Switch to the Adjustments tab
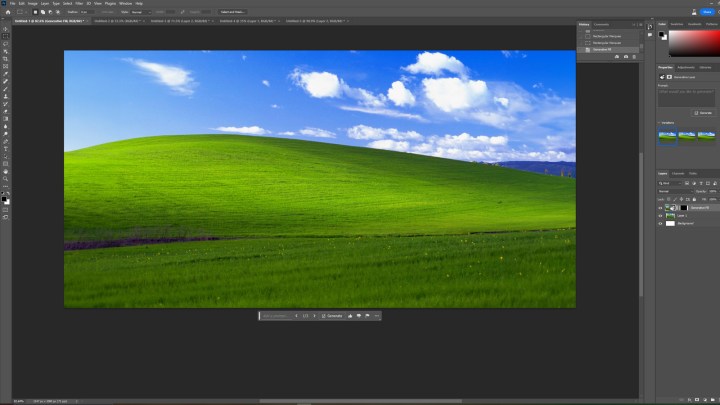This screenshot has width=720, height=405. point(686,68)
